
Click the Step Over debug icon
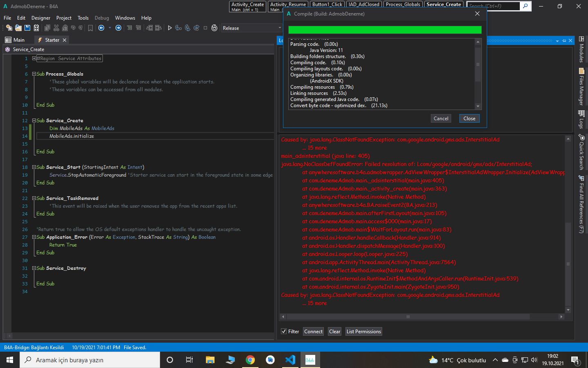pyautogui.click(x=187, y=28)
